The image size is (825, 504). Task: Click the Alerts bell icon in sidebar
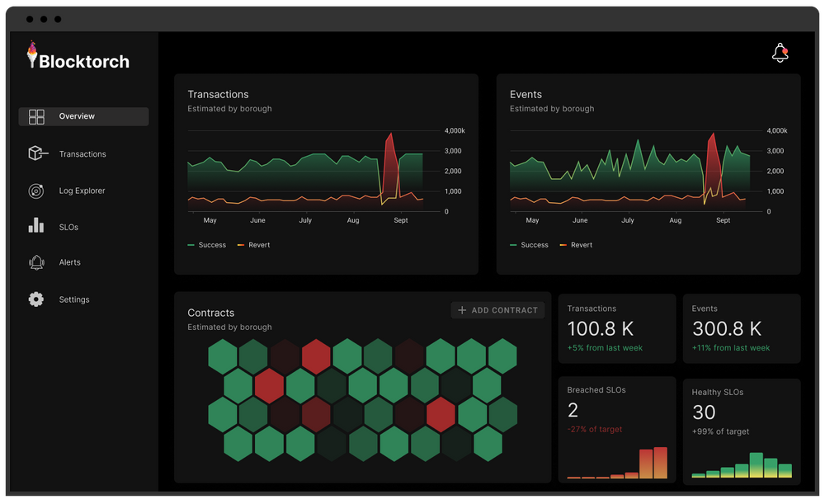point(36,263)
